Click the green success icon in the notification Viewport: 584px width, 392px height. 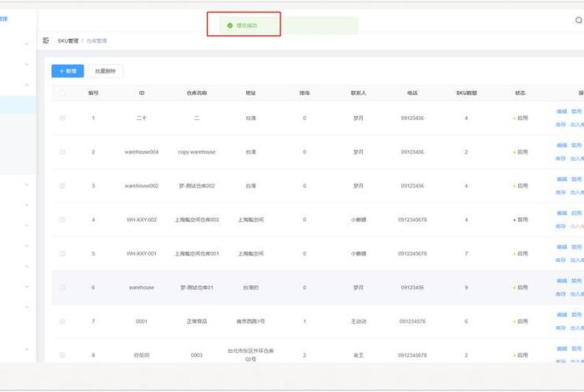[x=230, y=26]
